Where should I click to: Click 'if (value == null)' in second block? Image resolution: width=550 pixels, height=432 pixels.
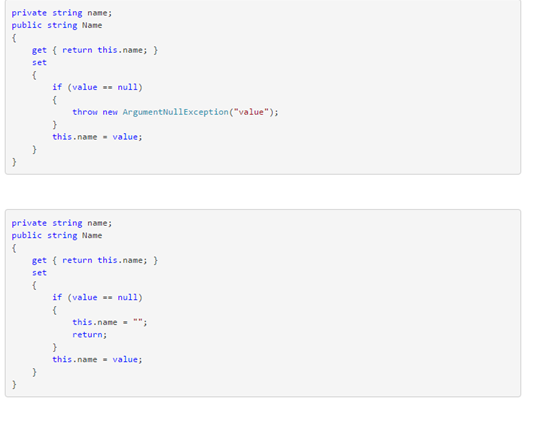coord(98,297)
